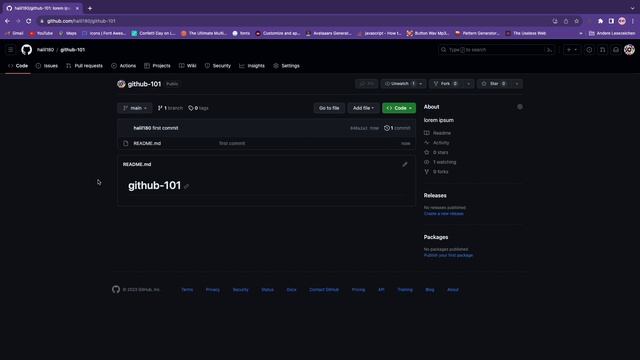Open the README.md file row
The image size is (640, 360).
pos(266,143)
